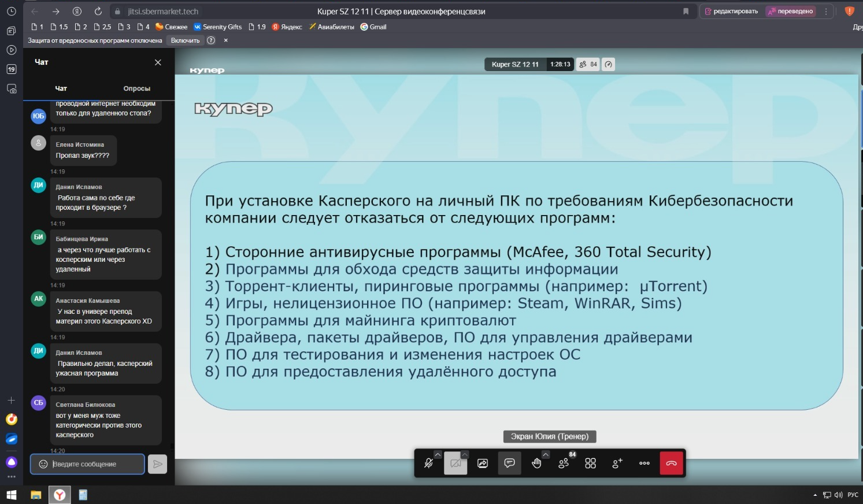Add a sidebar item with plus icon

click(x=11, y=400)
